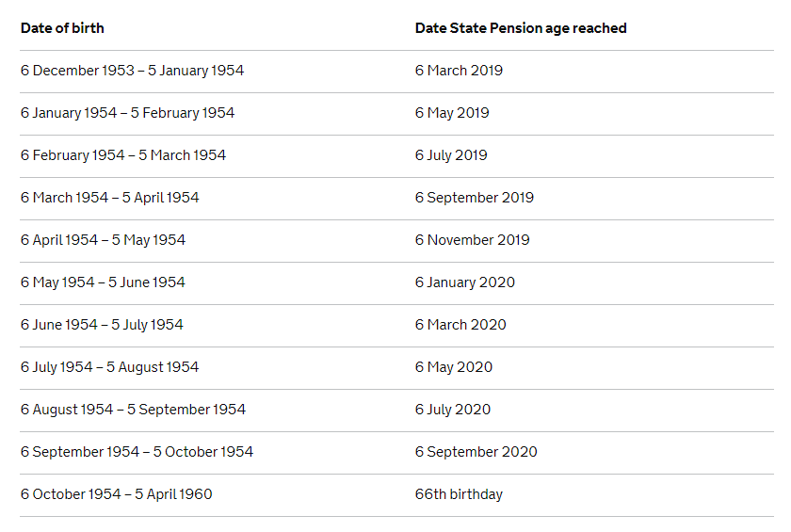Select the '6 October 1954 – 5 April 1960' cell
The width and height of the screenshot is (791, 532).
click(117, 494)
